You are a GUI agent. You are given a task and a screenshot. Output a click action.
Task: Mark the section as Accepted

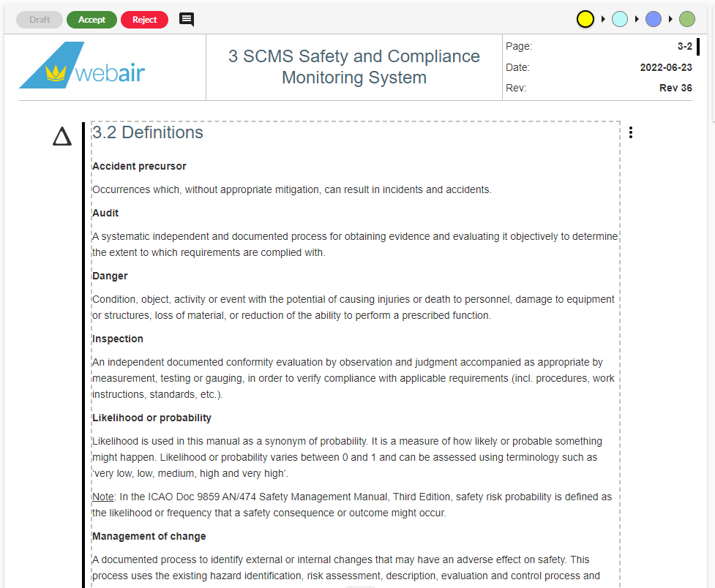point(91,20)
